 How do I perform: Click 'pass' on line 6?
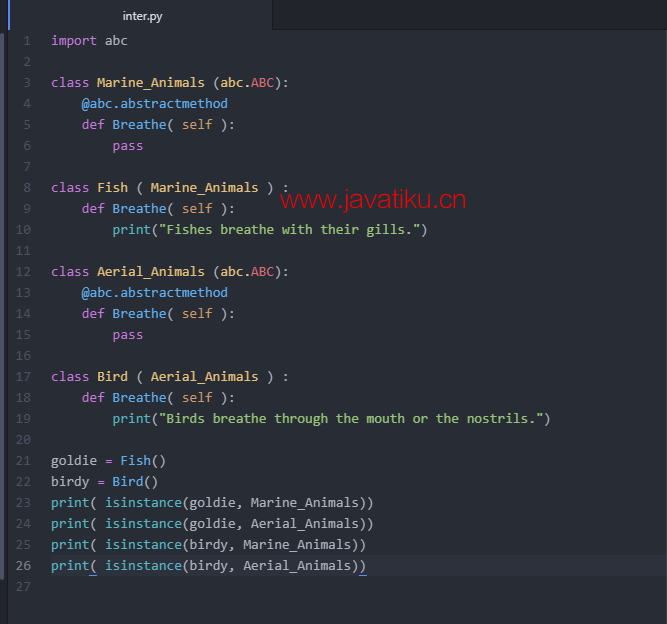pos(128,146)
